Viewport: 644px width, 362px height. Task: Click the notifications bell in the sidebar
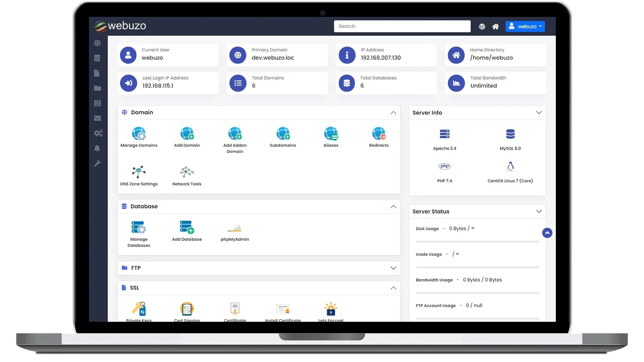pyautogui.click(x=97, y=148)
